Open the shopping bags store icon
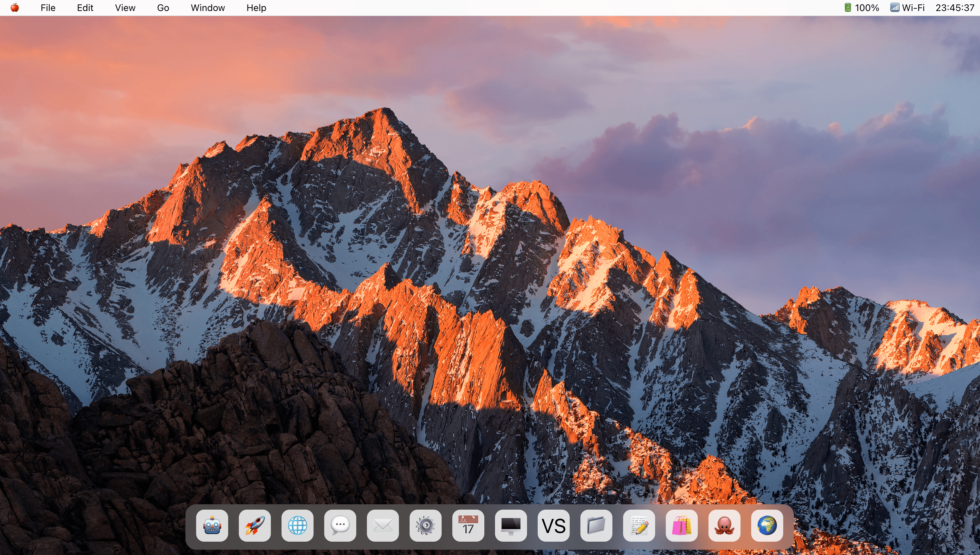 point(681,526)
